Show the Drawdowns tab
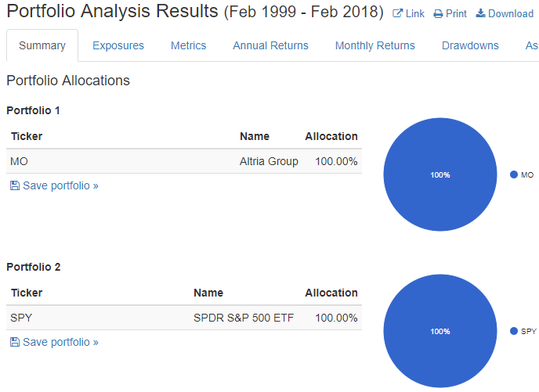The width and height of the screenshot is (539, 392). tap(470, 45)
